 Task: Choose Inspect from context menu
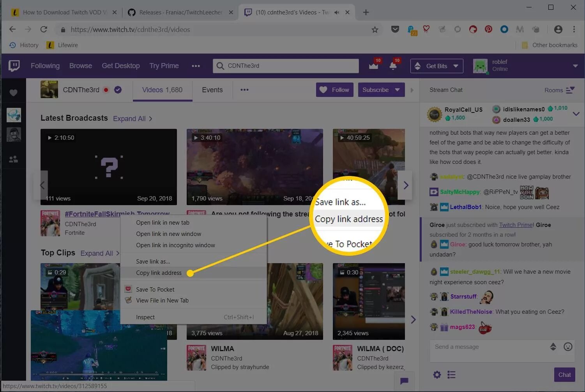[193, 317]
